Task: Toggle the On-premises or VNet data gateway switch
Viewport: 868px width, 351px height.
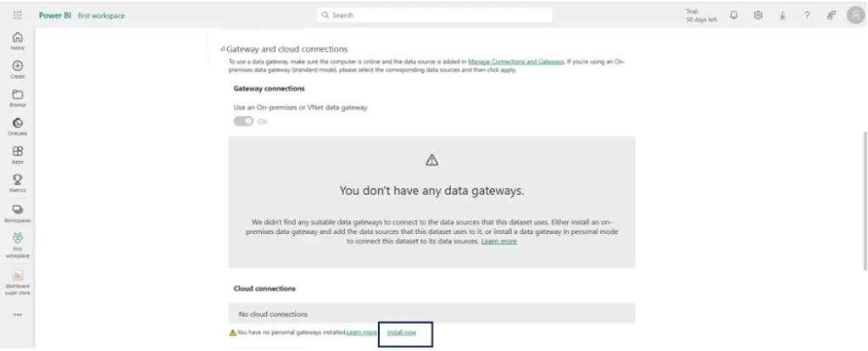Action: point(243,121)
